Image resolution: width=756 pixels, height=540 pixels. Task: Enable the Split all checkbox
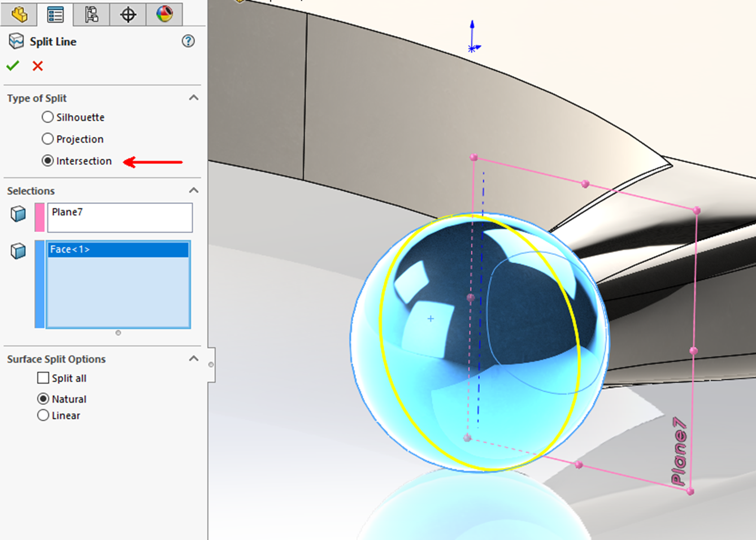pyautogui.click(x=42, y=378)
